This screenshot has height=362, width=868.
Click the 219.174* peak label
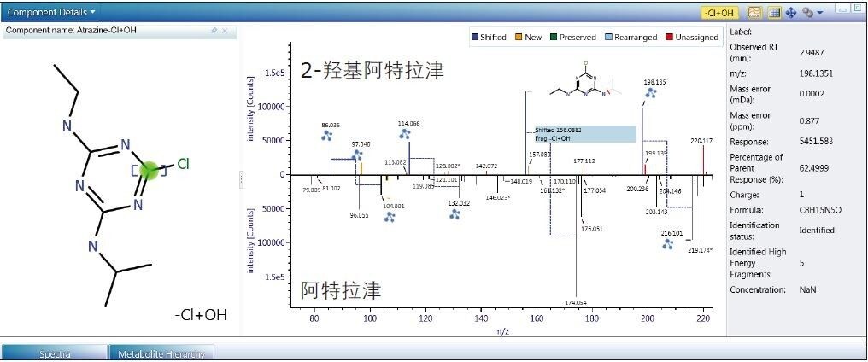click(699, 250)
